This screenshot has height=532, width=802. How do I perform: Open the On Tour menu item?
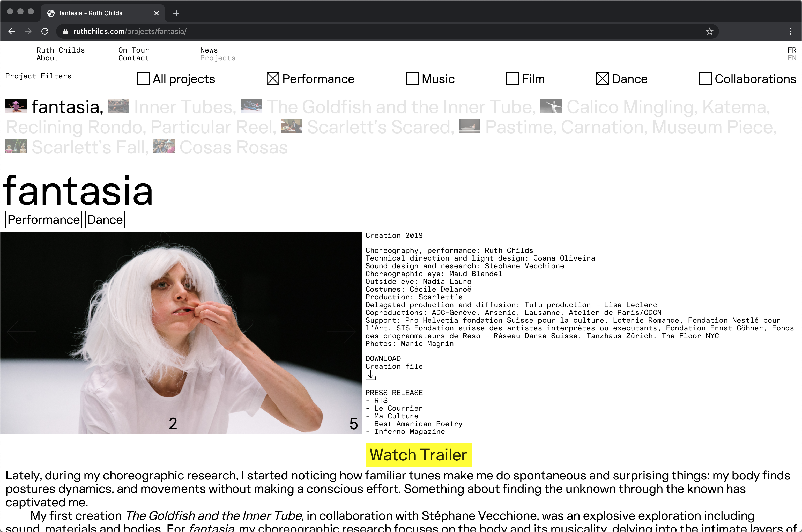133,50
